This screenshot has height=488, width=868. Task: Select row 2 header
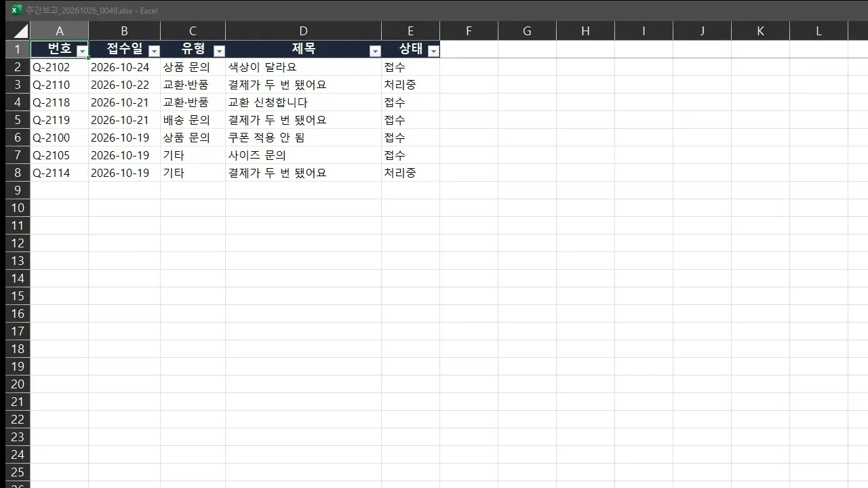coord(18,67)
